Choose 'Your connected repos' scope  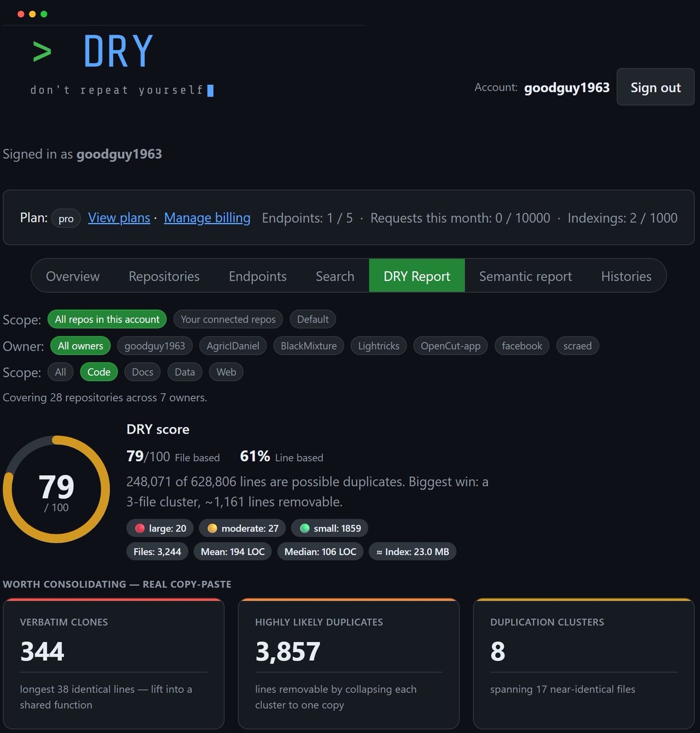(x=228, y=319)
